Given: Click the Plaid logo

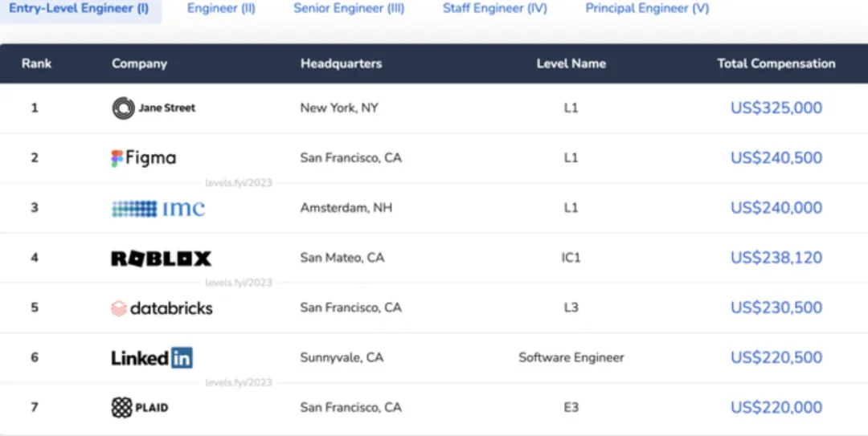Looking at the screenshot, I should click(x=140, y=408).
